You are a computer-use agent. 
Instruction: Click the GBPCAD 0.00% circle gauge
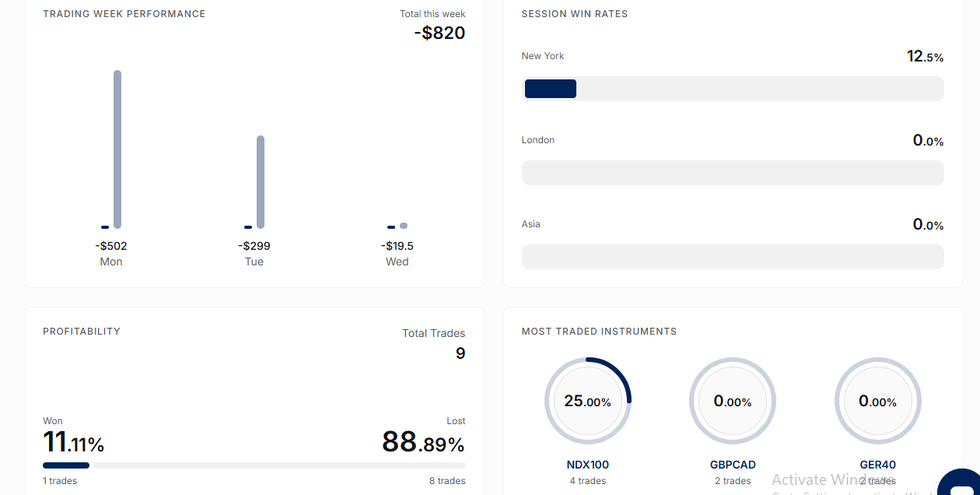pos(733,401)
